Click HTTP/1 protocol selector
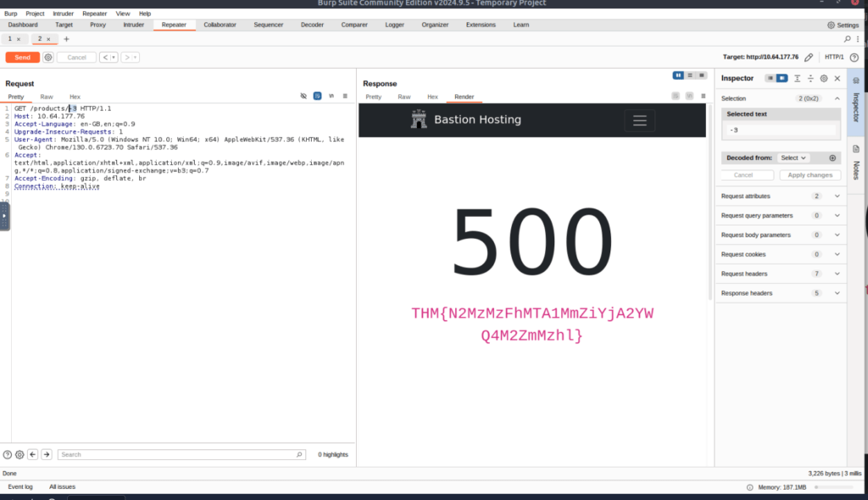Image resolution: width=868 pixels, height=500 pixels. tap(834, 57)
